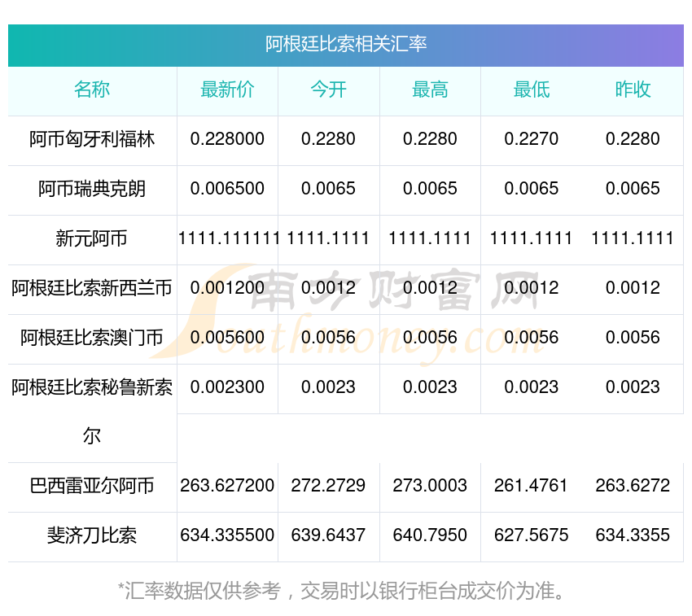This screenshot has height=616, width=692.
Task: Click previous close 0.0065 for 瑞典克朗
Action: tap(633, 189)
